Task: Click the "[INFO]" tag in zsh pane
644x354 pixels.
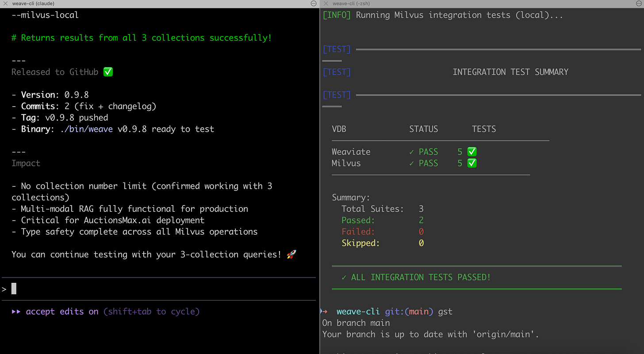Action: click(x=337, y=15)
